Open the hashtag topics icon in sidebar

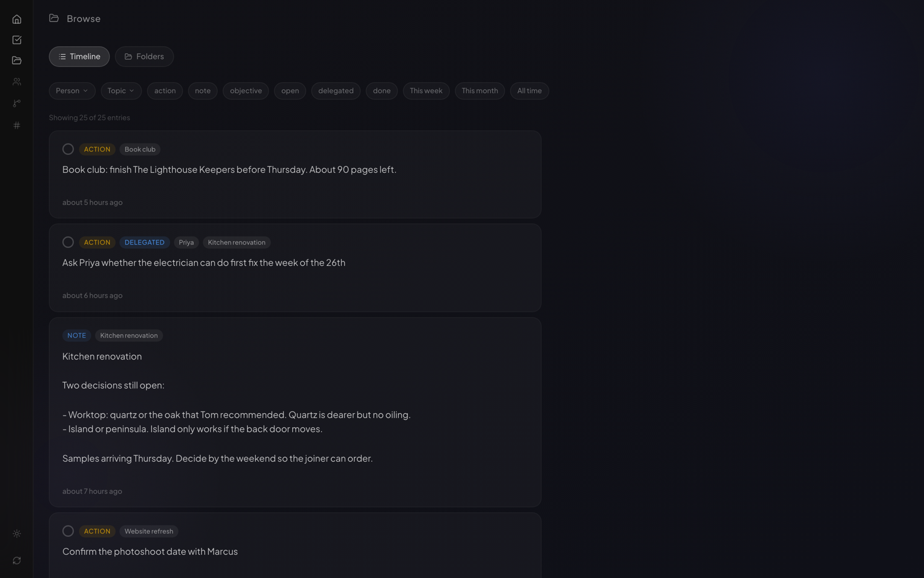17,125
